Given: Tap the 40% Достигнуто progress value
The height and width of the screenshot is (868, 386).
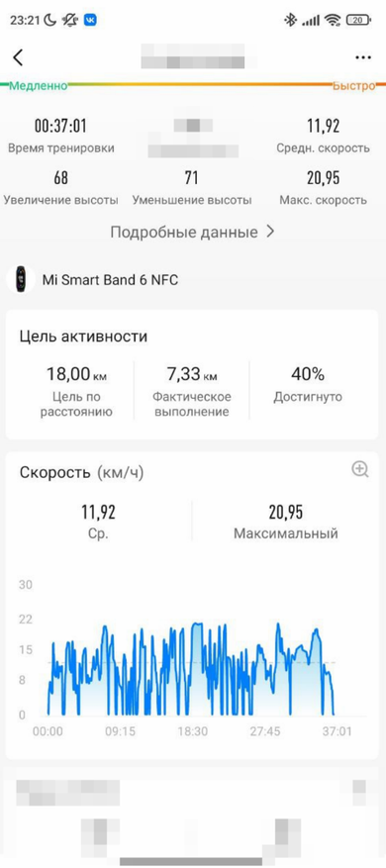Looking at the screenshot, I should coord(308,375).
